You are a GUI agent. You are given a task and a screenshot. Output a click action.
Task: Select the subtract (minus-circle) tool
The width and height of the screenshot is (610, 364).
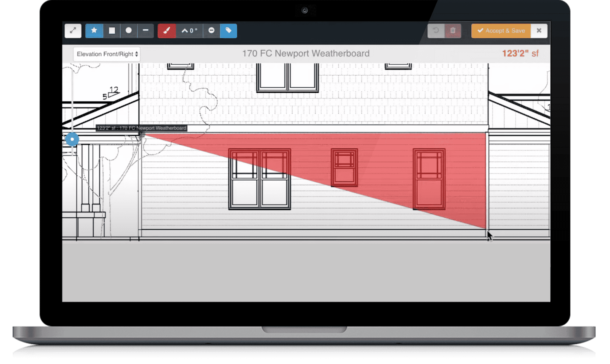pos(212,31)
